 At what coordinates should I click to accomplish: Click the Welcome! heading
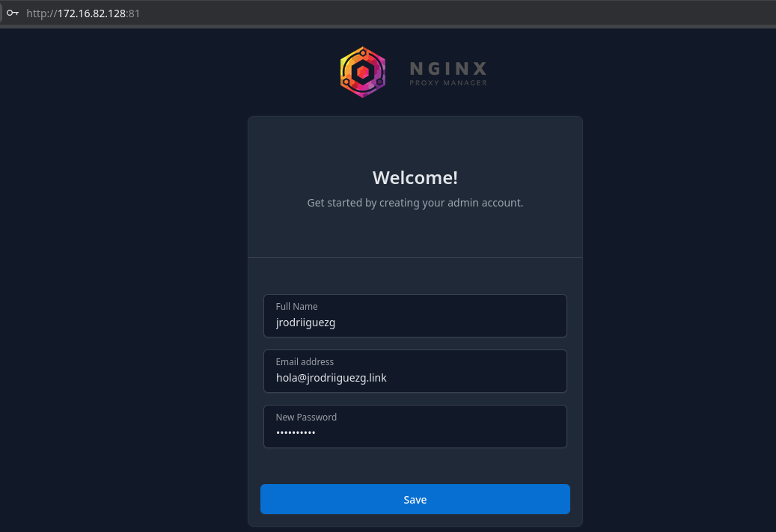tap(415, 177)
